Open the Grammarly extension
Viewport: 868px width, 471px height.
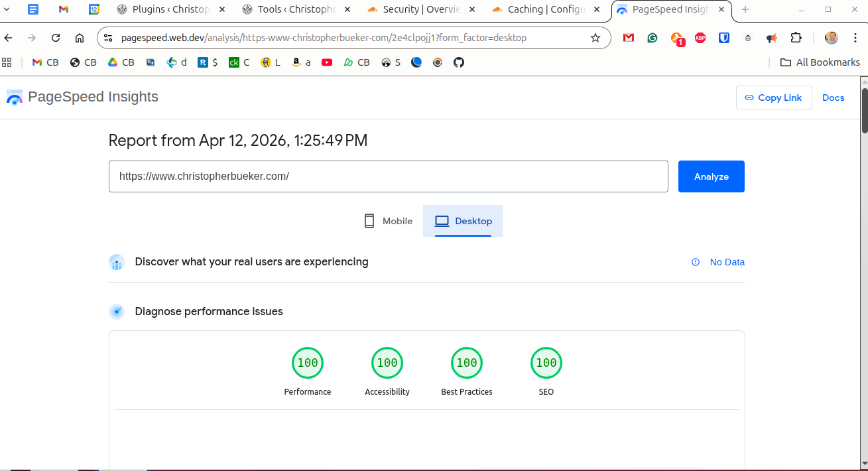(x=652, y=38)
